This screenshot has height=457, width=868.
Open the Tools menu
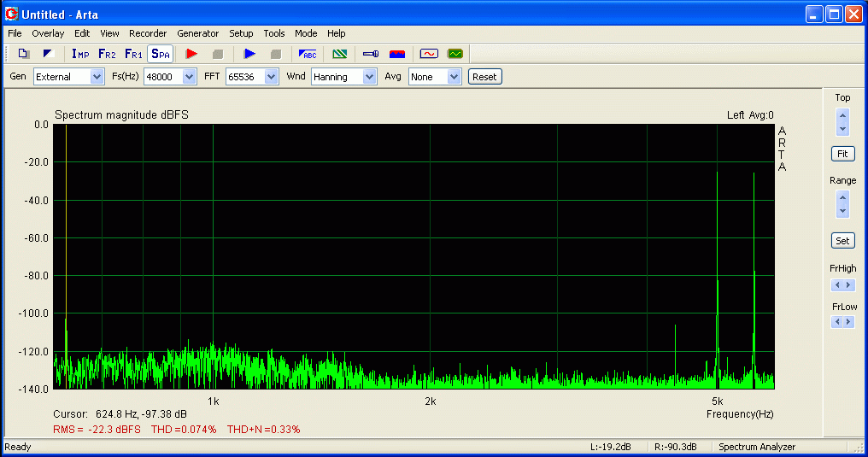tap(274, 34)
